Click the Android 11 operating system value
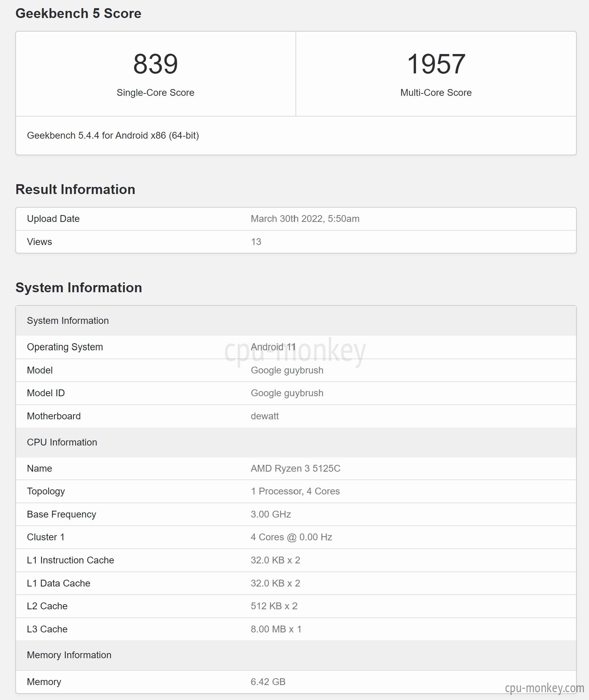Viewport: 589px width, 700px height. click(x=273, y=347)
